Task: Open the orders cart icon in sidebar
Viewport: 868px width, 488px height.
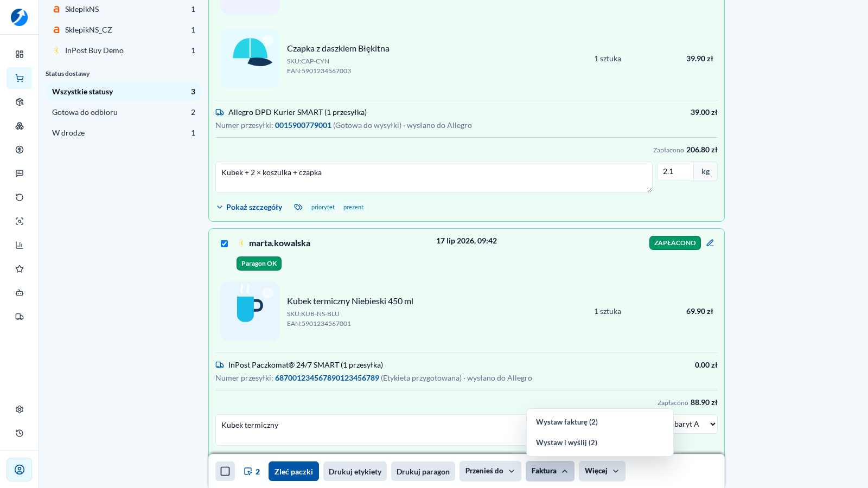Action: 20,78
